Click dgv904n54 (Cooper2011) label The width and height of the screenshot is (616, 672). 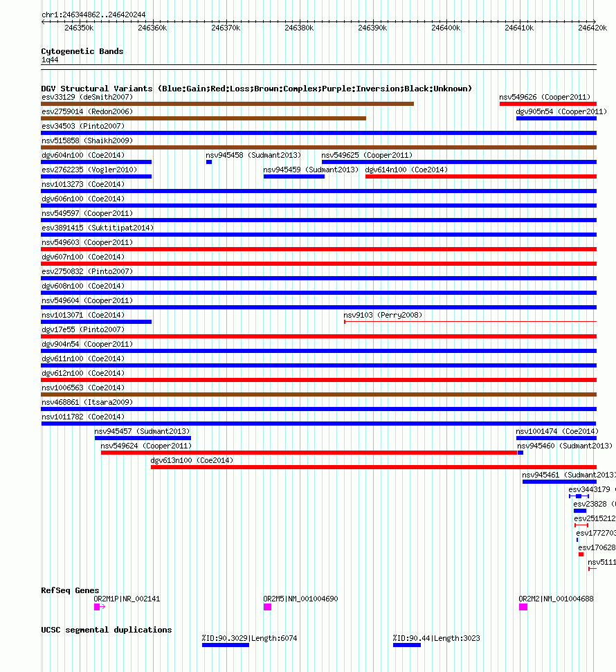tap(87, 344)
